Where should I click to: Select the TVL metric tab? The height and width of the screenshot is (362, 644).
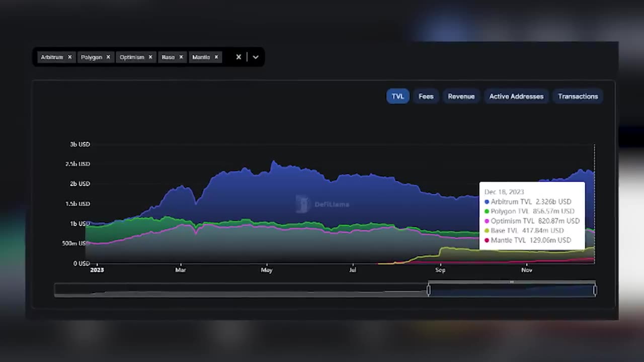pos(397,97)
